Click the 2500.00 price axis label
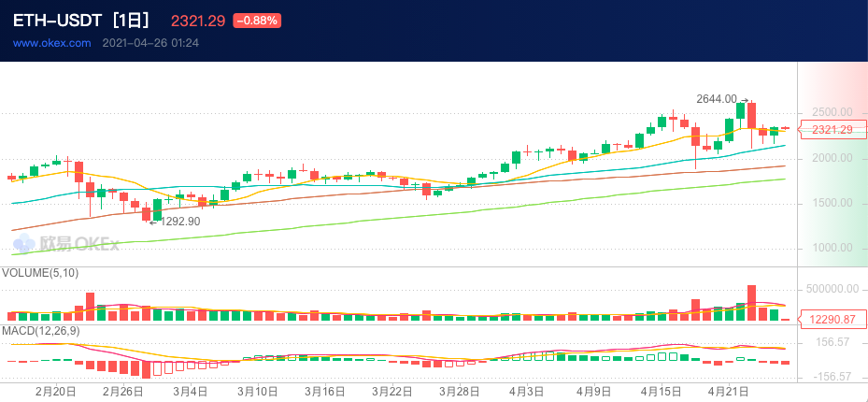868x402 pixels. coord(832,112)
